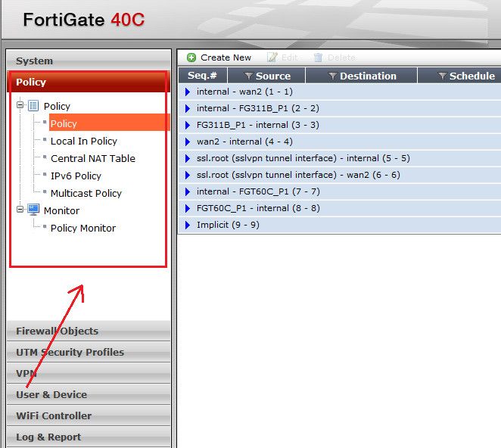
Task: Click 'FGT60C_P1 - internal (8 - 8)' row text
Action: coord(258,208)
